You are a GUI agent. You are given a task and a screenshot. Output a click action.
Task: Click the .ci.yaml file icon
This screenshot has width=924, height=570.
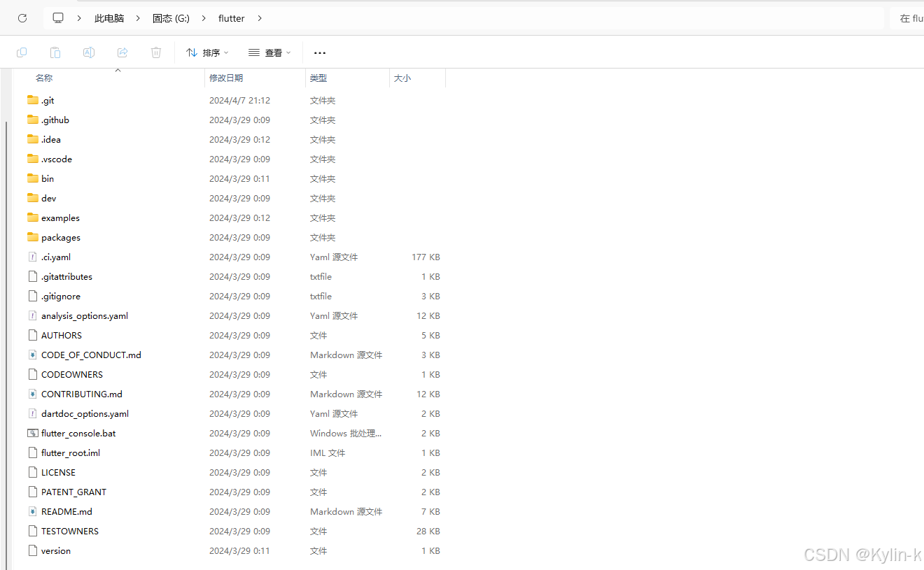pyautogui.click(x=33, y=257)
